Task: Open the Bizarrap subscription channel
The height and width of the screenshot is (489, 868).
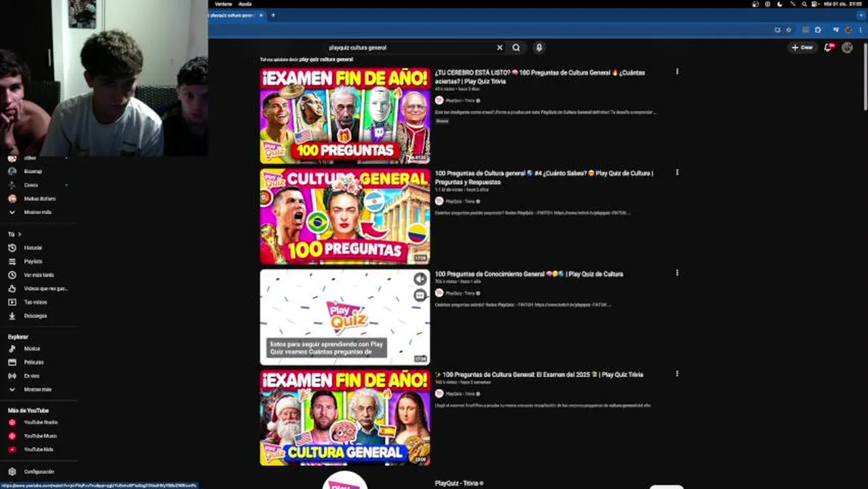Action: 33,171
